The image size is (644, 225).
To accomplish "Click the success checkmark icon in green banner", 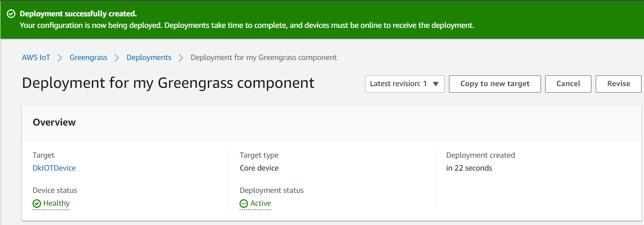I will click(x=12, y=14).
